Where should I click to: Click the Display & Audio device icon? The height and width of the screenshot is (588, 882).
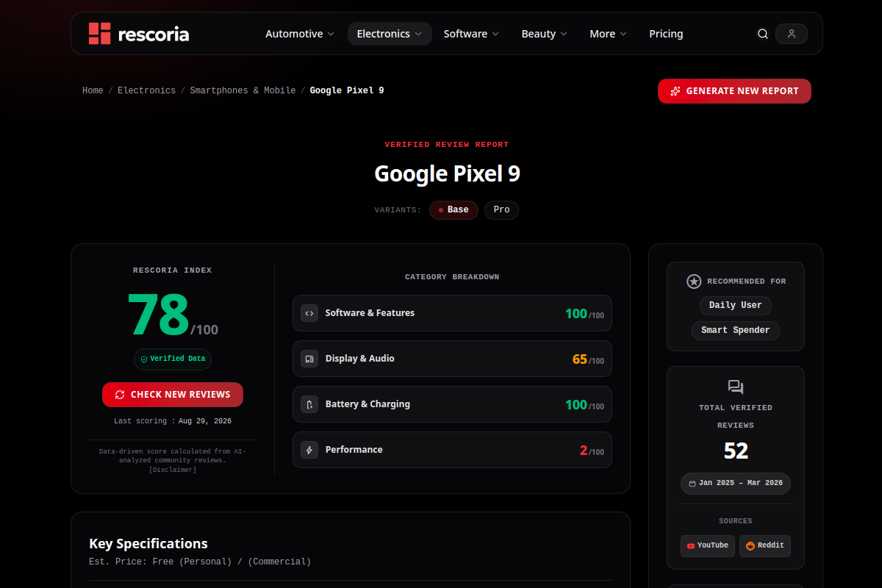[x=309, y=359]
